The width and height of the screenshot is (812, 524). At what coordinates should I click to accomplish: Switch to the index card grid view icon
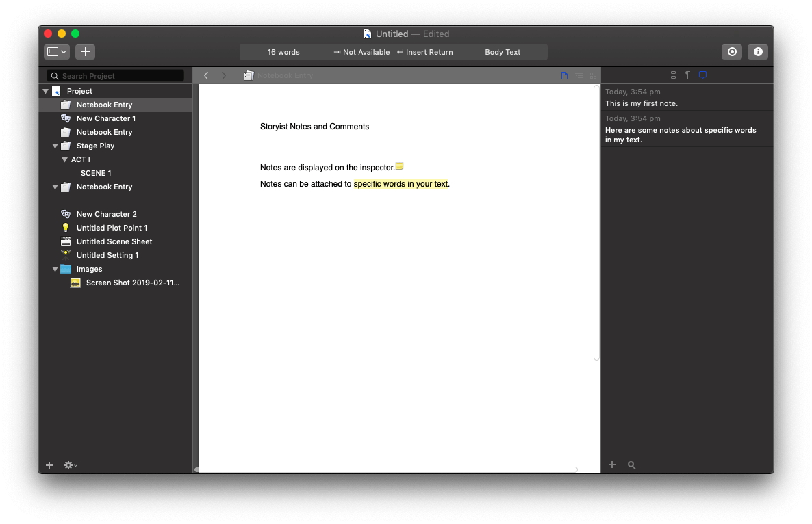(593, 75)
